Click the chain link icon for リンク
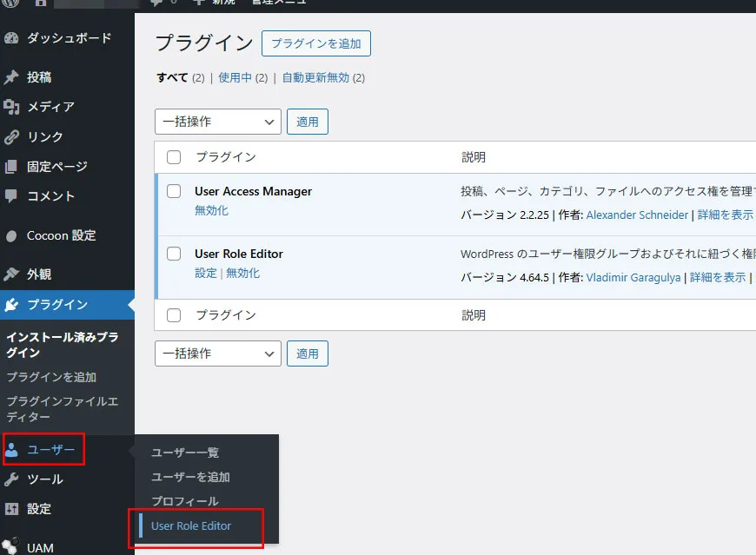This screenshot has width=756, height=555. tap(11, 136)
